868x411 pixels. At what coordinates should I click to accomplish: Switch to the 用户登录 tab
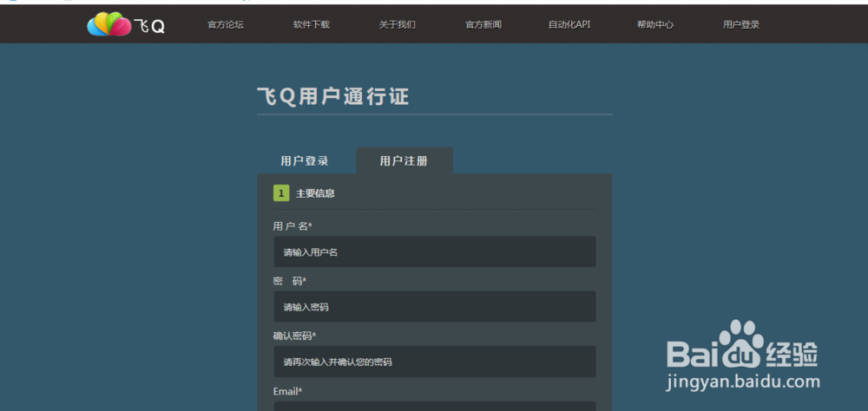pos(305,161)
